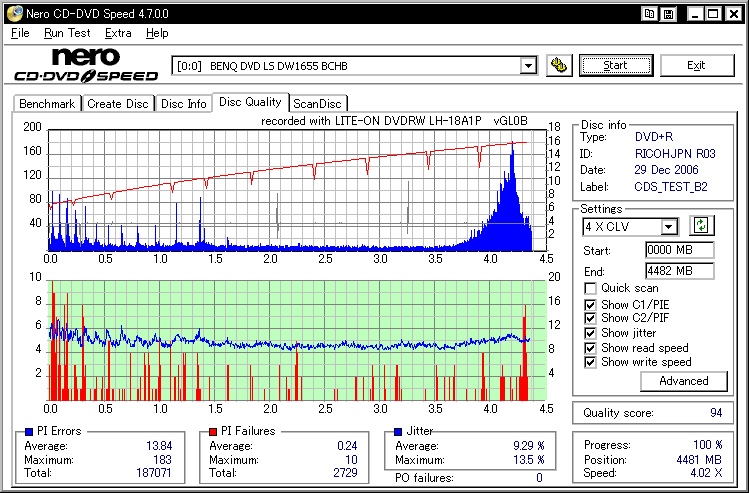Image resolution: width=749 pixels, height=493 pixels.
Task: Toggle Show C1/PIE checkbox
Action: click(x=590, y=305)
